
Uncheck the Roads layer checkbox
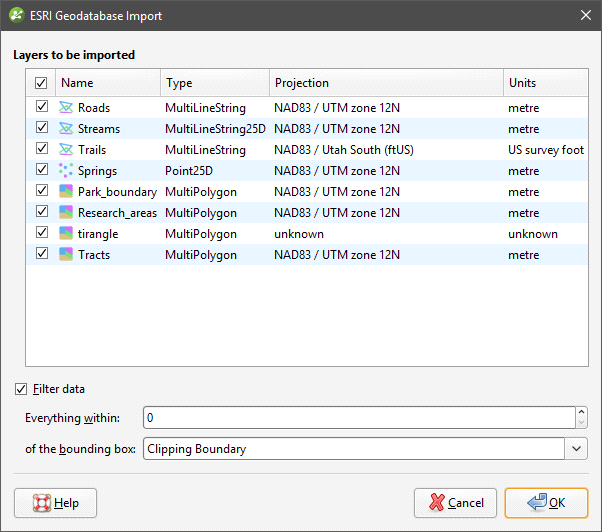click(x=42, y=107)
